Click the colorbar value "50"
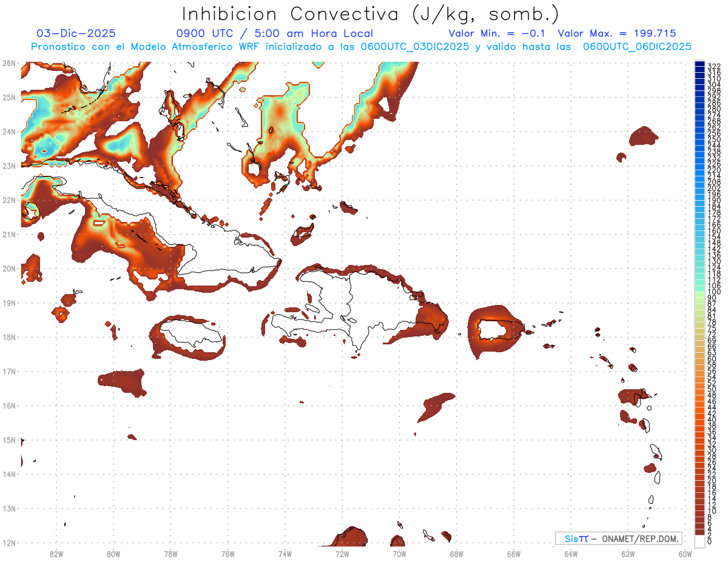This screenshot has height=562, width=728. pos(712,389)
